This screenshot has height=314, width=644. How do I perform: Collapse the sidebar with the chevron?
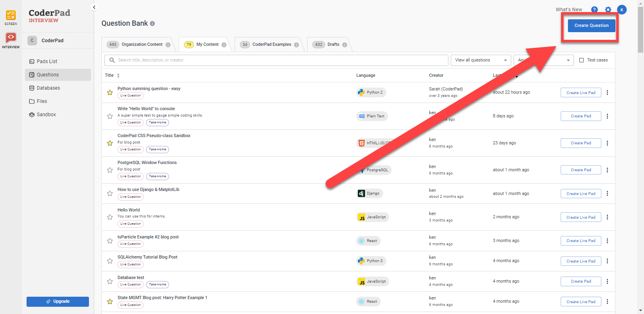point(94,7)
